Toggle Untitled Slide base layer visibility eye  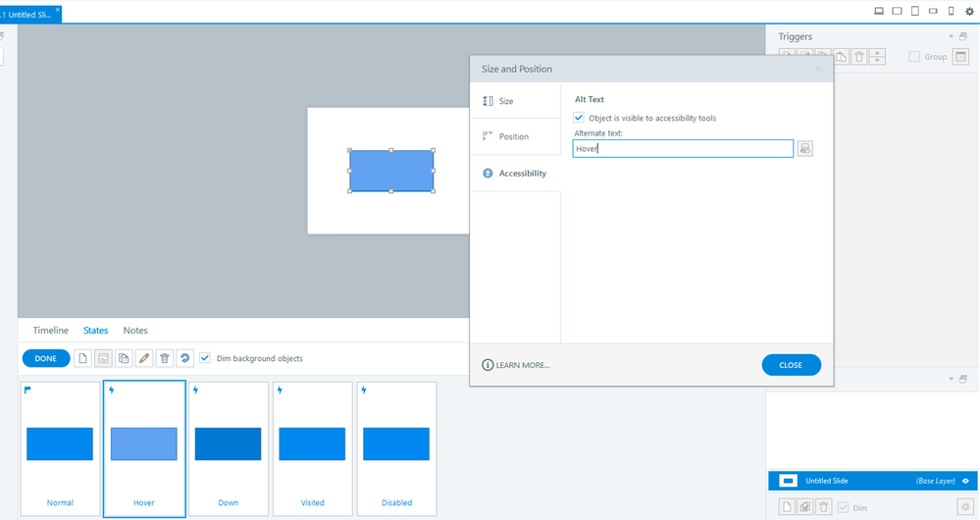pos(965,481)
